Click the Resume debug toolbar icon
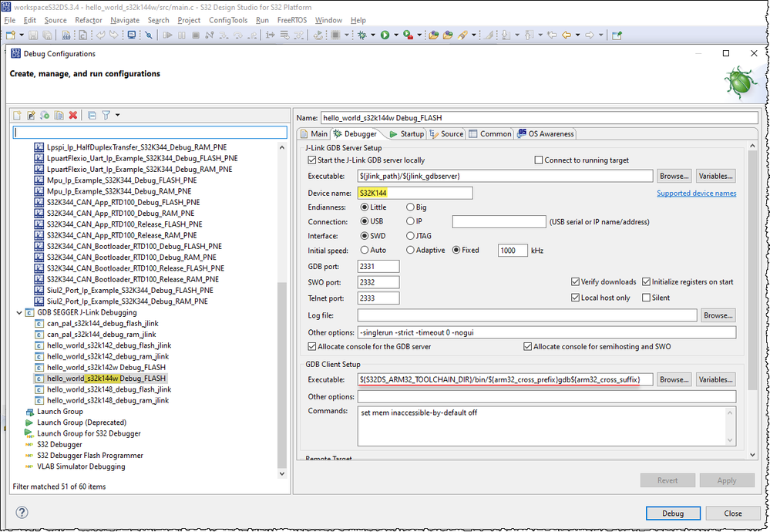The width and height of the screenshot is (770, 532). 167,35
